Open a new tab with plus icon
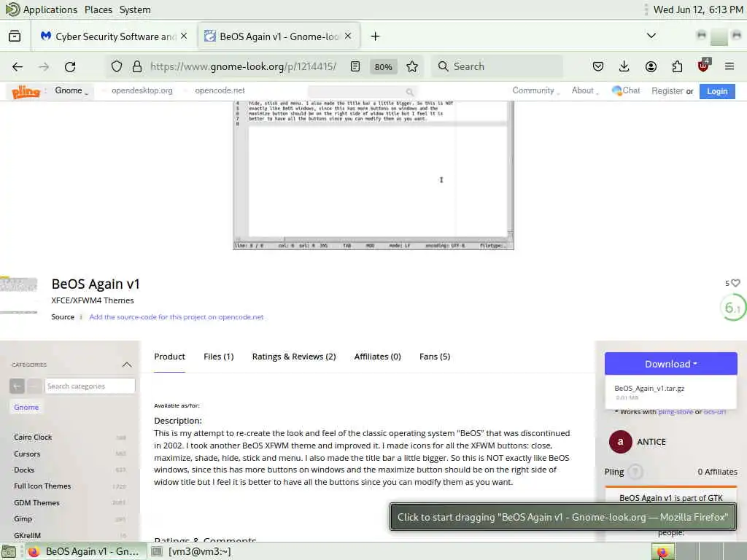The image size is (747, 560). click(376, 36)
